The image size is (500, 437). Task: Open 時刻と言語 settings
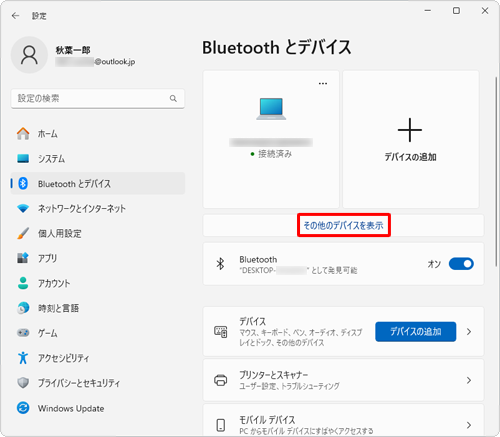tap(98, 308)
